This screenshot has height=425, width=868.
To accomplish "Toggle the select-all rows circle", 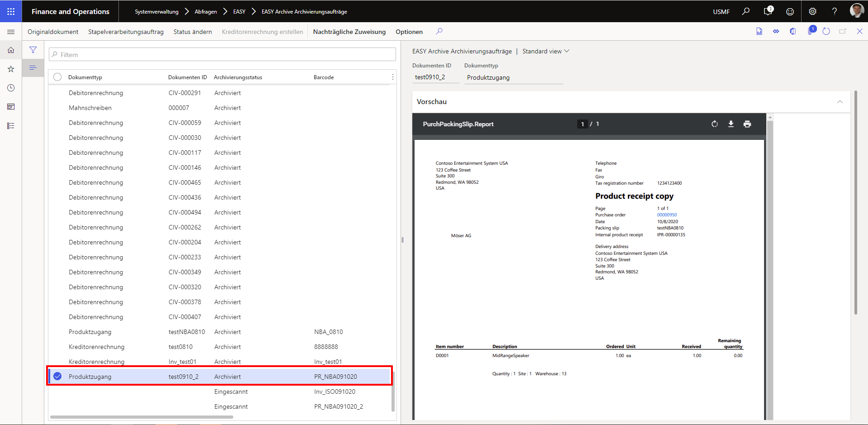I will coord(57,77).
